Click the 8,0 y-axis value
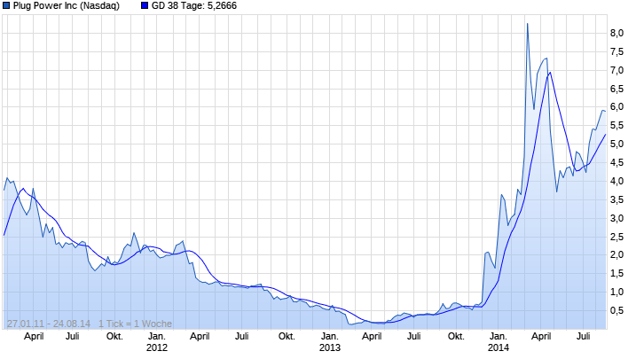This screenshot has height=359, width=644. click(x=617, y=33)
